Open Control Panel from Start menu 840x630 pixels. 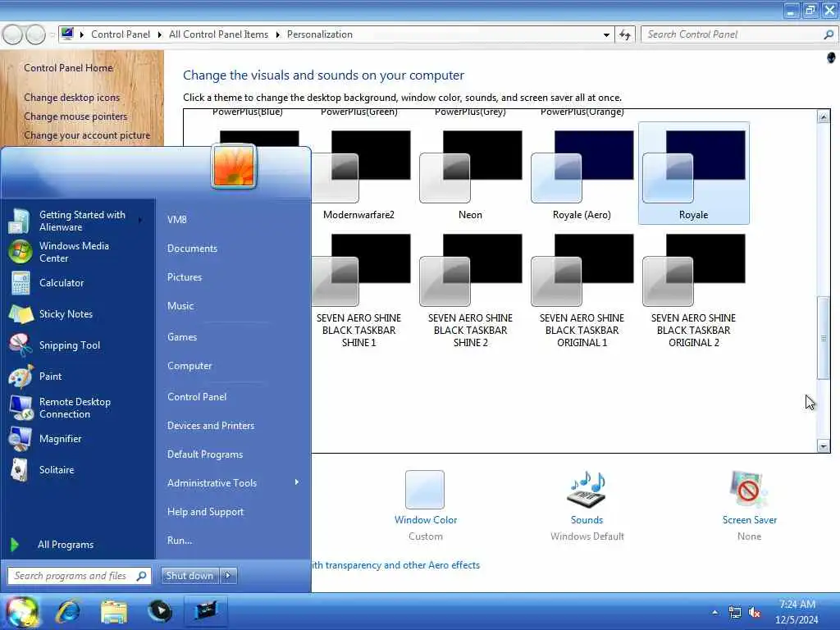(197, 397)
